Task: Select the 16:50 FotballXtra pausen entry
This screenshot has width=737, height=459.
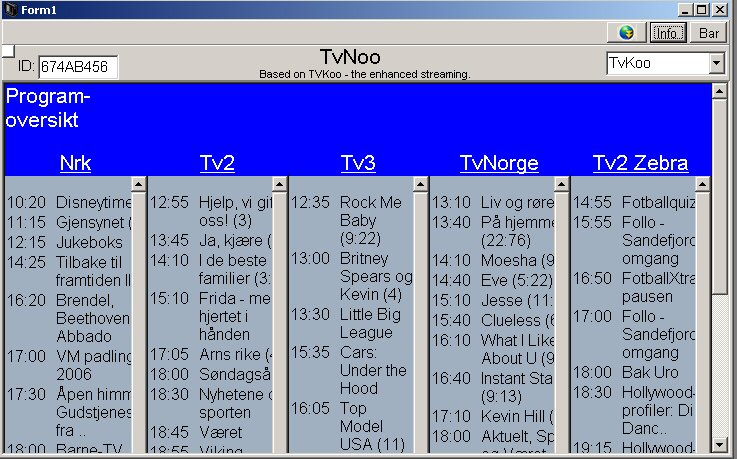Action: (x=634, y=288)
